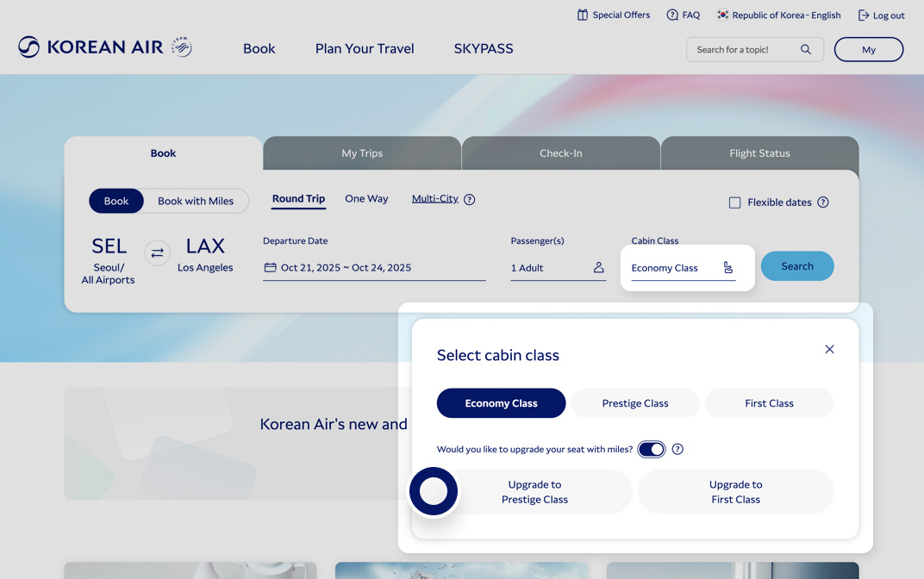Enable the Flexible dates checkbox
The width and height of the screenshot is (924, 579).
point(735,202)
